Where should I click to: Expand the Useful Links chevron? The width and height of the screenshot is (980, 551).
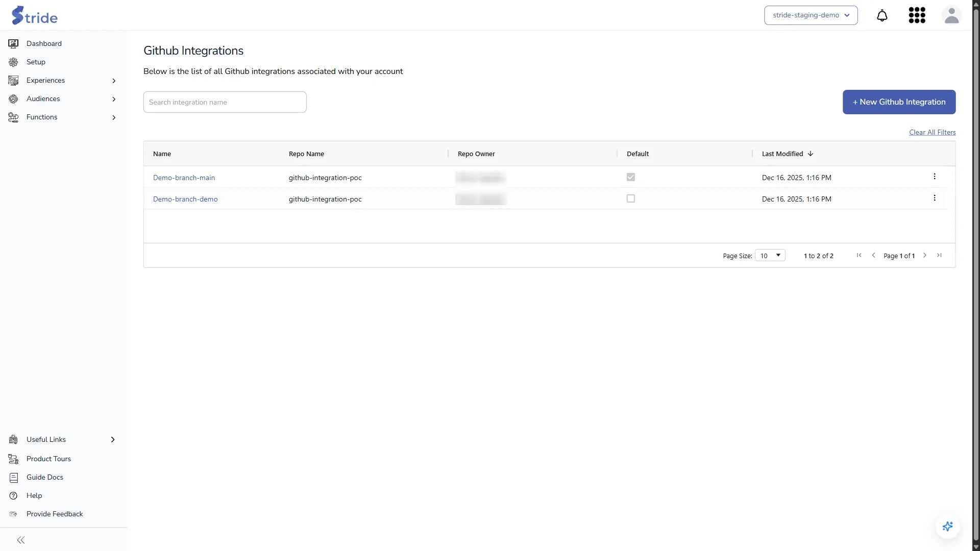[113, 440]
